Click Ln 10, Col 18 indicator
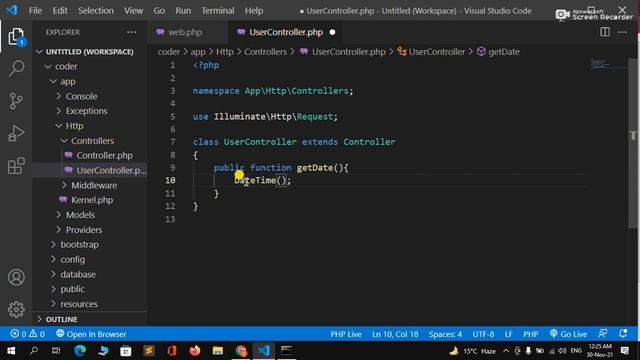 tap(395, 334)
